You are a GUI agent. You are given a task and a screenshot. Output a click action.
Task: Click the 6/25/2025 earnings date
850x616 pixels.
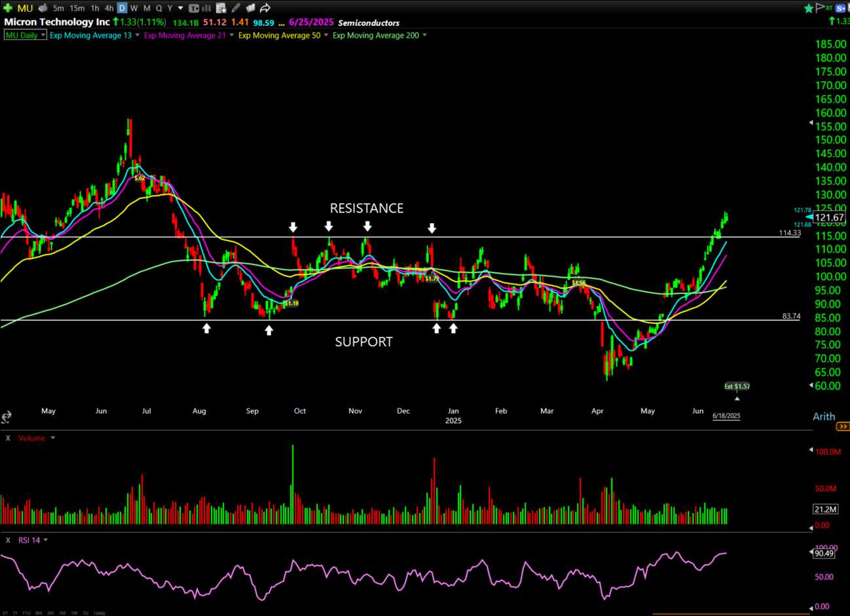pyautogui.click(x=312, y=22)
